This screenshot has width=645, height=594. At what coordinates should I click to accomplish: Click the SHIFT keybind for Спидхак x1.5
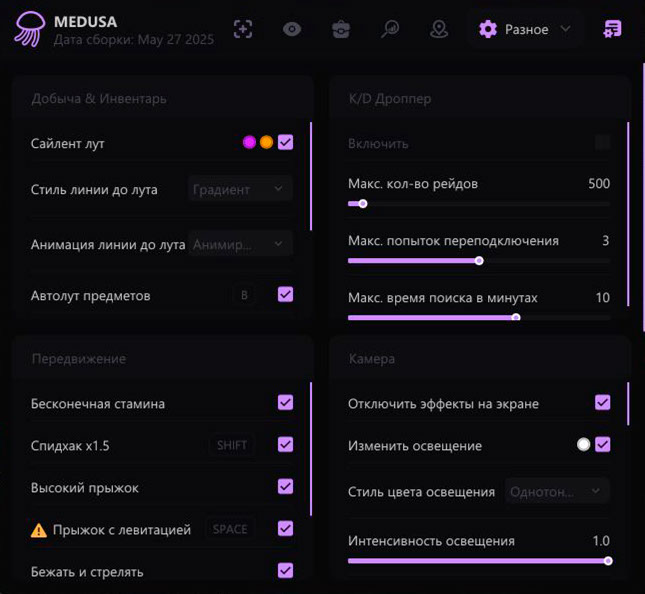232,445
